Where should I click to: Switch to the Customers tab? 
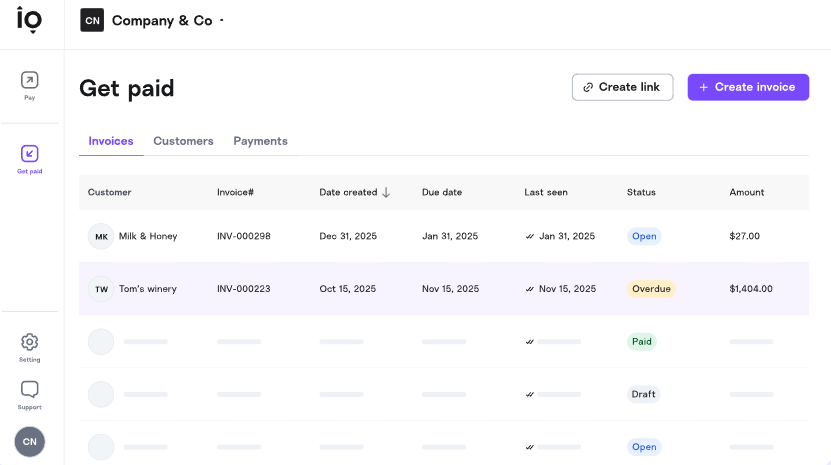183,141
